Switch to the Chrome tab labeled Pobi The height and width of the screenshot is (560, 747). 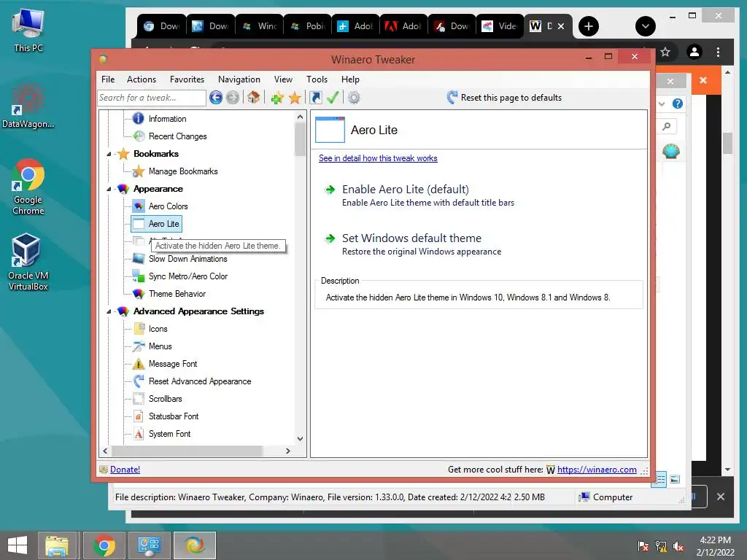coord(307,26)
